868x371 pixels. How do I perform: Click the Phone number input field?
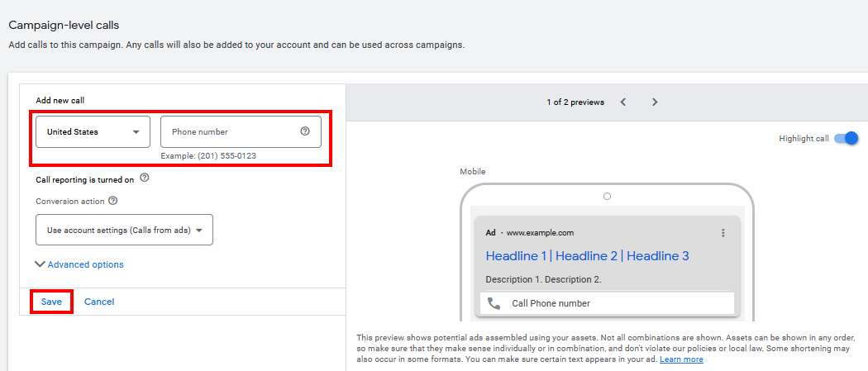coord(241,131)
